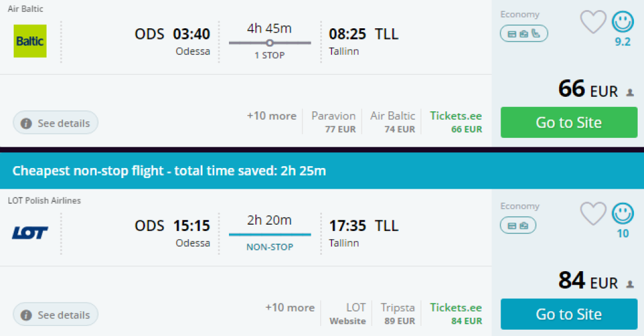Click the 10 rating smiley face
The image size is (644, 336).
click(623, 214)
